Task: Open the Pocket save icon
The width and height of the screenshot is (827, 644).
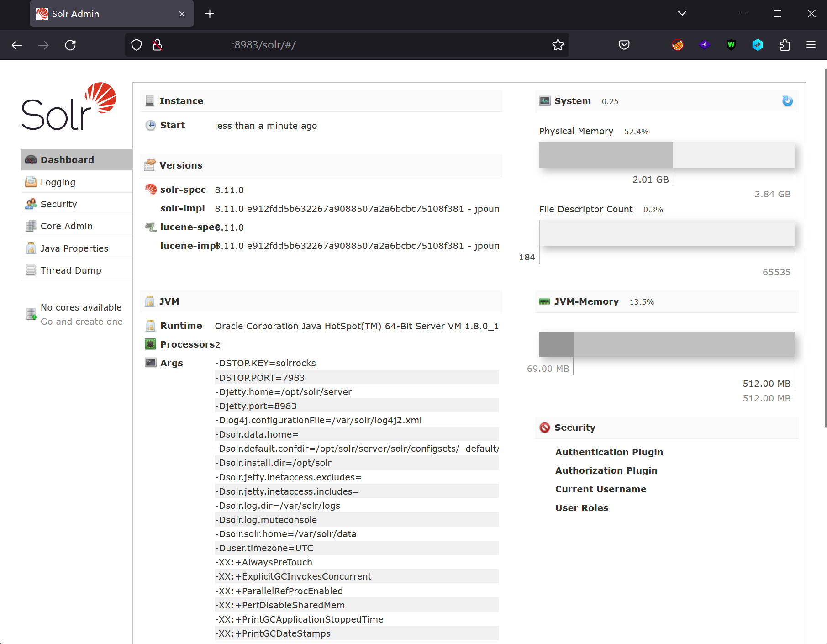Action: point(624,45)
